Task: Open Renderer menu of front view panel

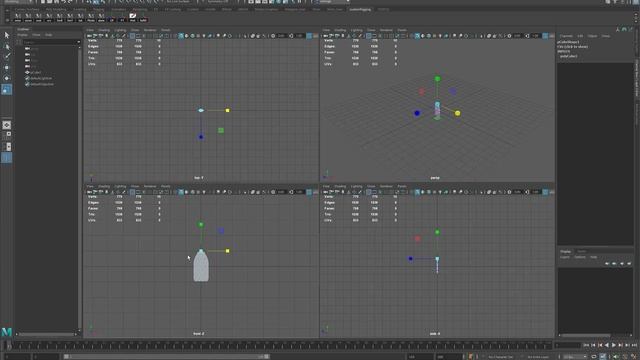Action: tap(150, 186)
